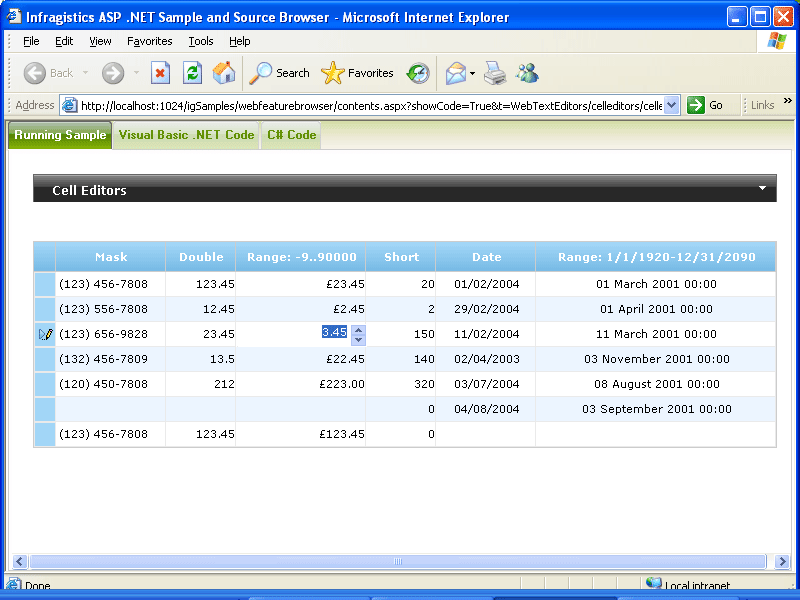Click the row edit pencil icon
Screen dimensions: 800x600
45,333
